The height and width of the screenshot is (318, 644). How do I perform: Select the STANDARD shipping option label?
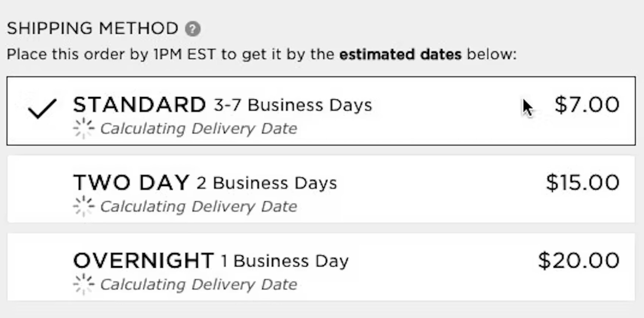140,105
